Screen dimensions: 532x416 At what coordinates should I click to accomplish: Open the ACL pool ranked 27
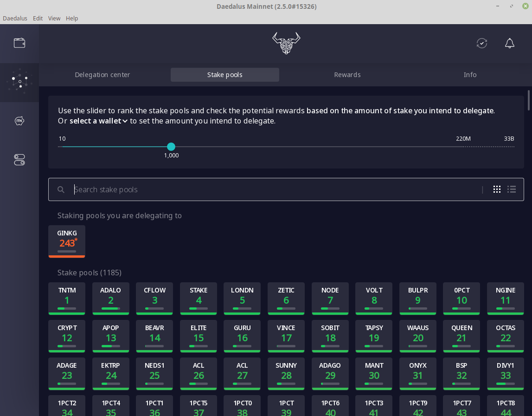coord(242,374)
